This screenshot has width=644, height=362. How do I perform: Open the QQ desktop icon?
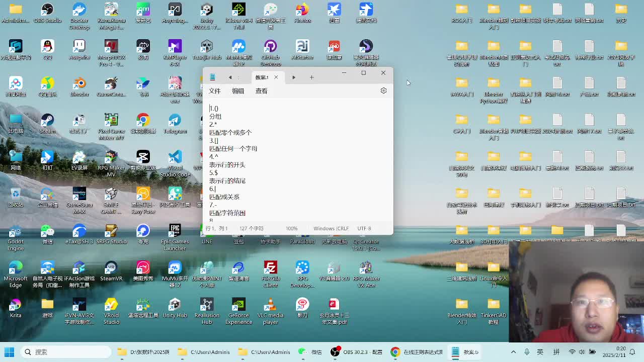pos(47,50)
